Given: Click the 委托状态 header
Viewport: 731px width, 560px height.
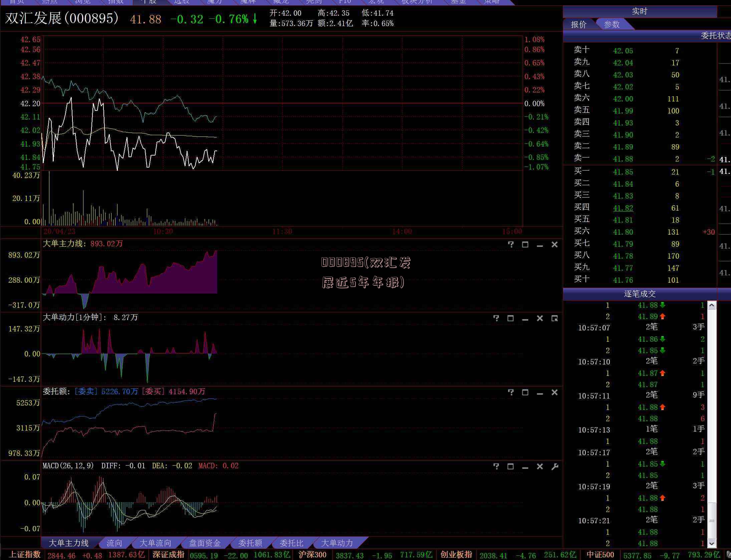Looking at the screenshot, I should point(715,36).
